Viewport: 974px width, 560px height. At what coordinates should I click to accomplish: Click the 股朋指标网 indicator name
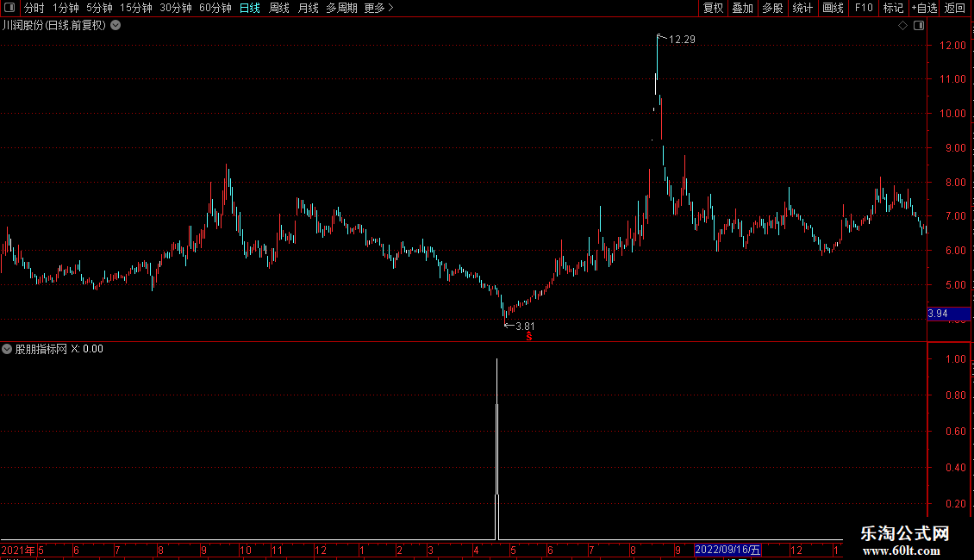click(x=41, y=349)
